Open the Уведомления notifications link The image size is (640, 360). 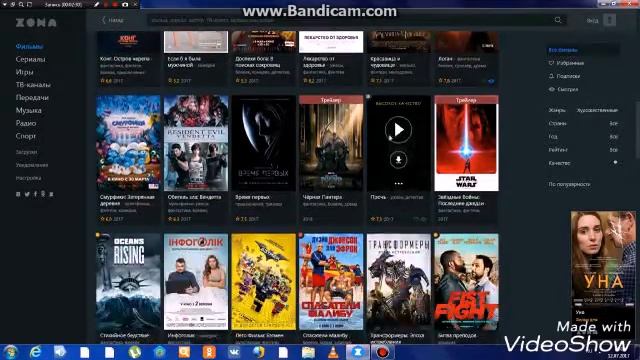coord(32,165)
